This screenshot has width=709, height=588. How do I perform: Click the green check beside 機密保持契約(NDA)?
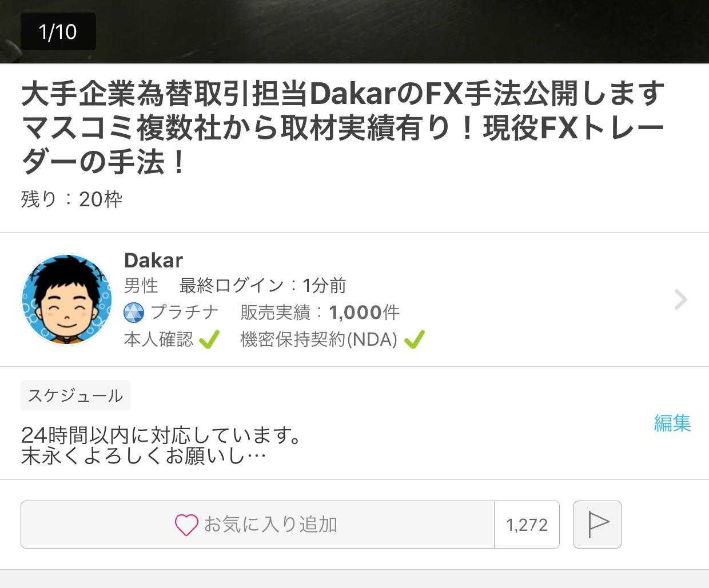click(415, 340)
